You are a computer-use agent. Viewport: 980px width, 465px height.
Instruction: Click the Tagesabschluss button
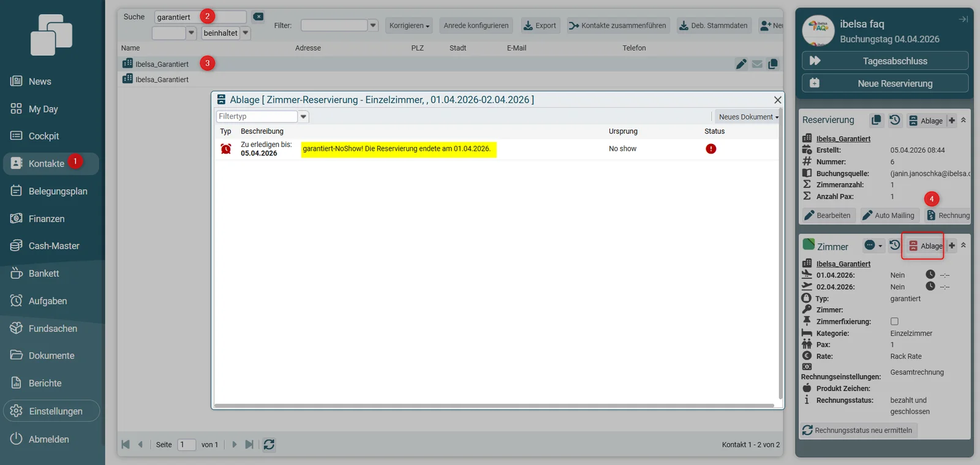tap(885, 61)
